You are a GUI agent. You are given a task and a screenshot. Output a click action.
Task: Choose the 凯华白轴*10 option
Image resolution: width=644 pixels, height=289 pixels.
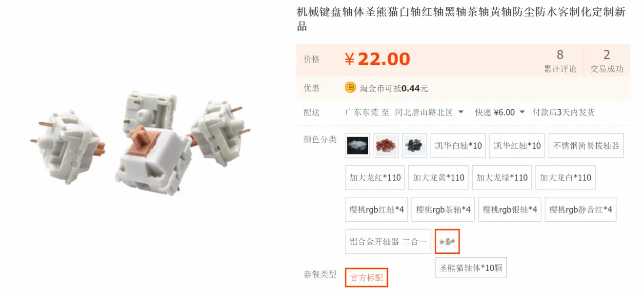tap(458, 146)
